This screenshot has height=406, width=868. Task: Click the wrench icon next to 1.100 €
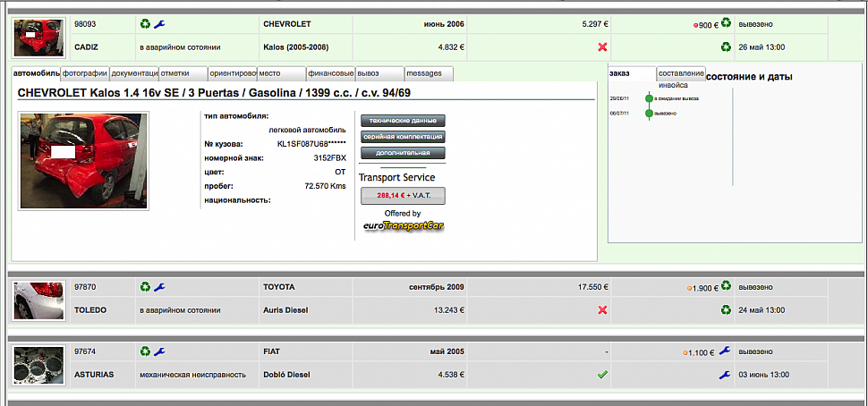[725, 351]
